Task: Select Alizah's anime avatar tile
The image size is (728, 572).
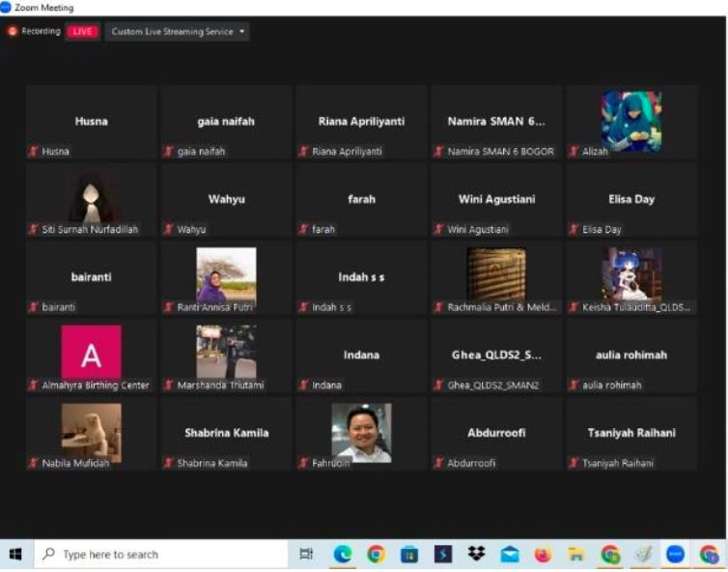Action: click(x=631, y=120)
